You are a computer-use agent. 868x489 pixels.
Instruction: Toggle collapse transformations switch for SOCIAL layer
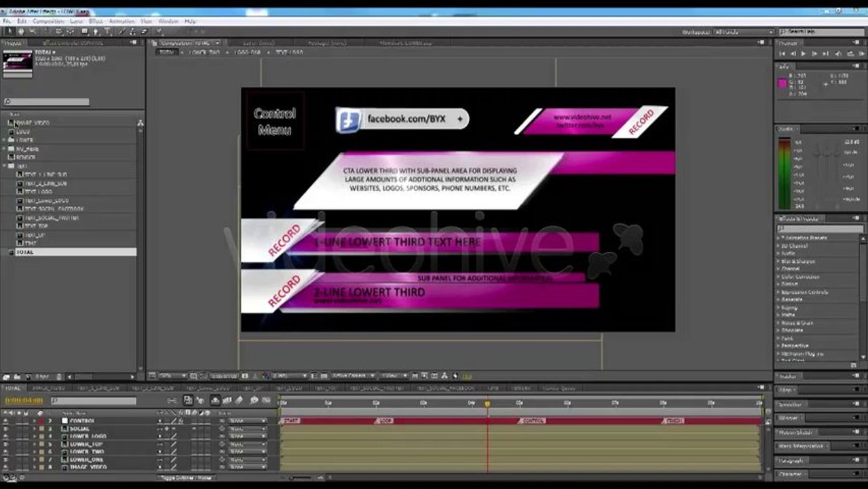[x=166, y=429]
